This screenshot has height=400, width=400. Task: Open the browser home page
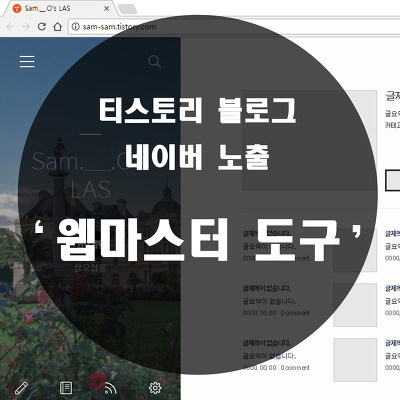click(x=58, y=27)
